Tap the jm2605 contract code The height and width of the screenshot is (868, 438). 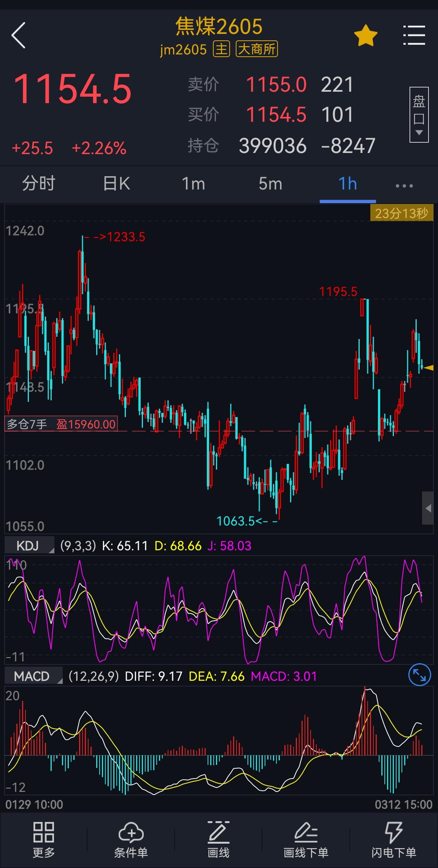(x=183, y=49)
